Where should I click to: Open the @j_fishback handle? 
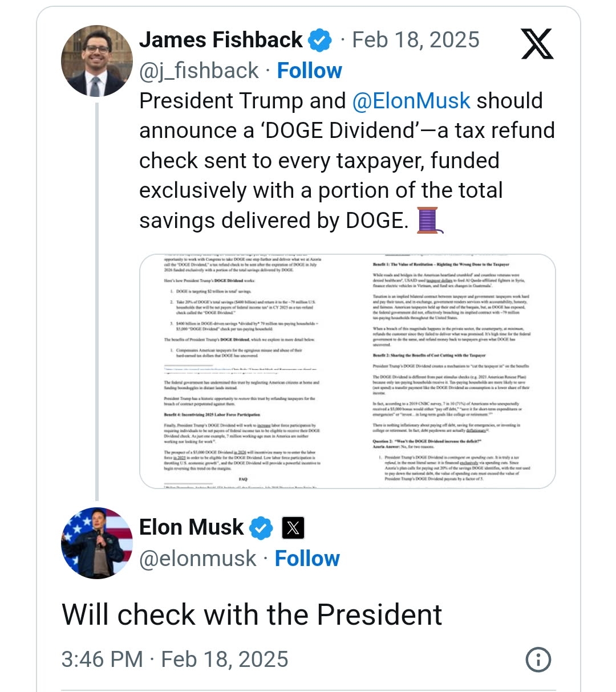click(198, 71)
